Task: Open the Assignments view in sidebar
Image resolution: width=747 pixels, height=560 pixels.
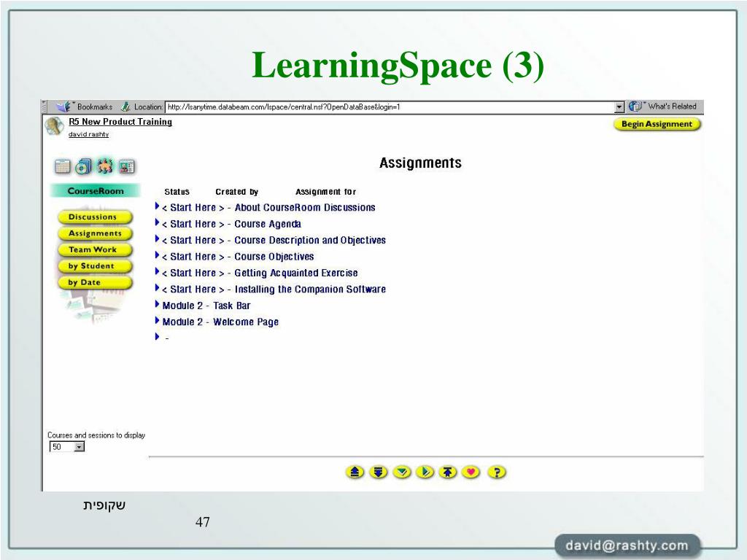Action: 94,233
